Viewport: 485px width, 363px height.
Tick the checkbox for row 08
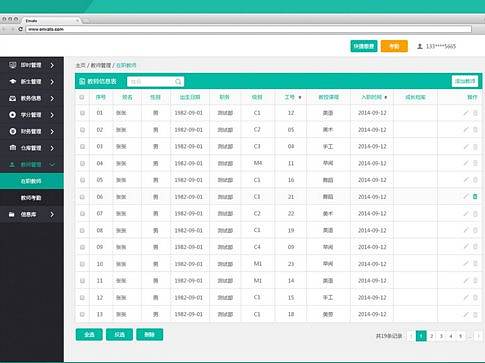(x=82, y=230)
